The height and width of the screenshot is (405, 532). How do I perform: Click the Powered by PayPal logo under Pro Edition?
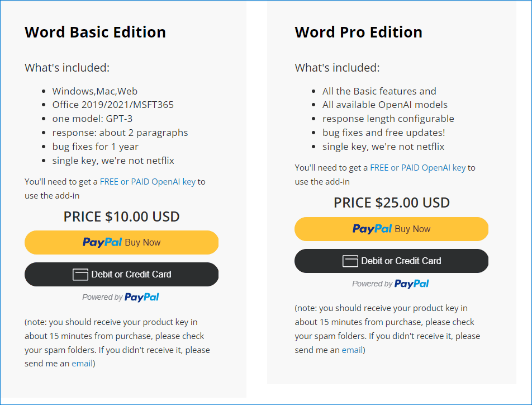(x=411, y=284)
